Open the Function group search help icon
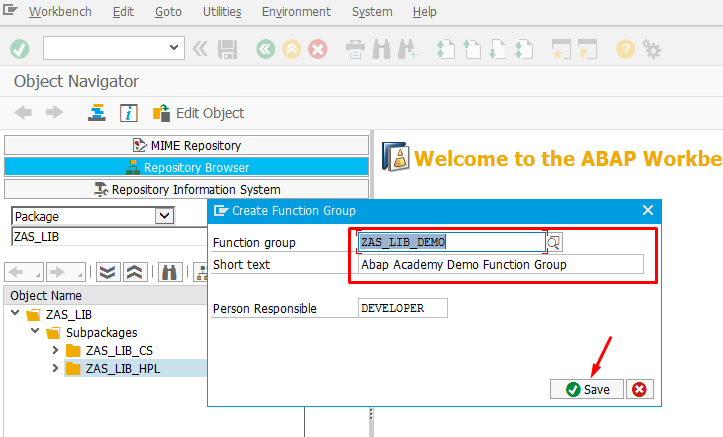 pos(554,242)
